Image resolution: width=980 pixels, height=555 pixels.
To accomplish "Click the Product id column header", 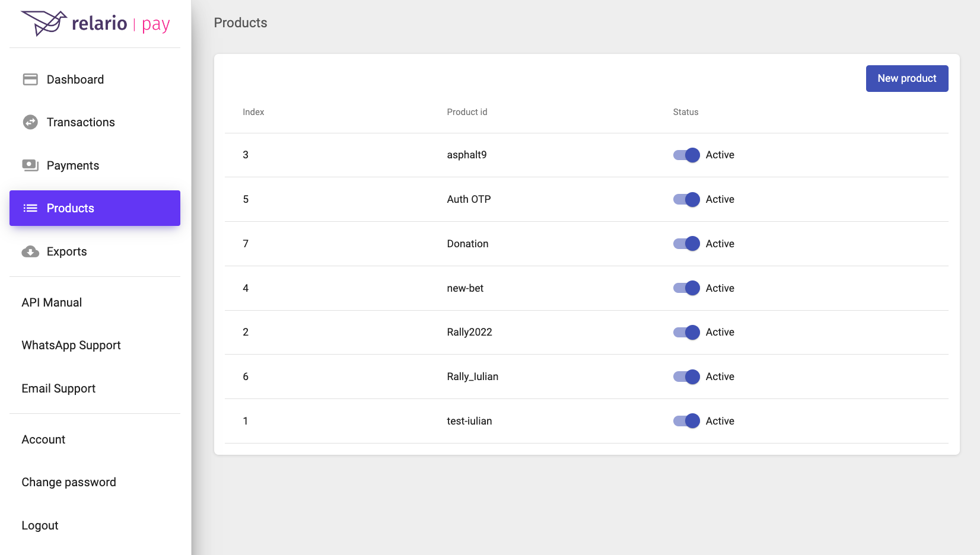I will (467, 112).
